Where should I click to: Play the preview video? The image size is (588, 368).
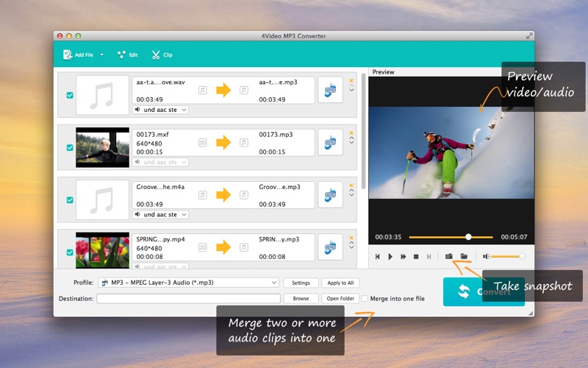(390, 256)
